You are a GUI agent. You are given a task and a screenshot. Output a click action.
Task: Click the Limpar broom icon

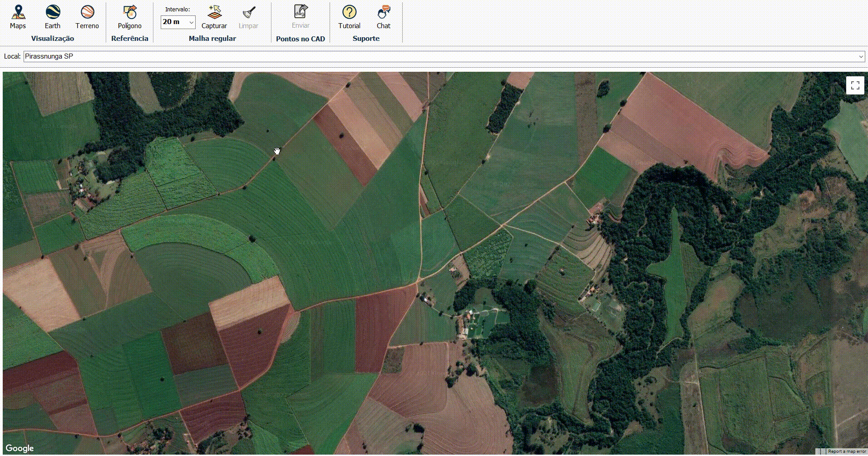coord(248,17)
